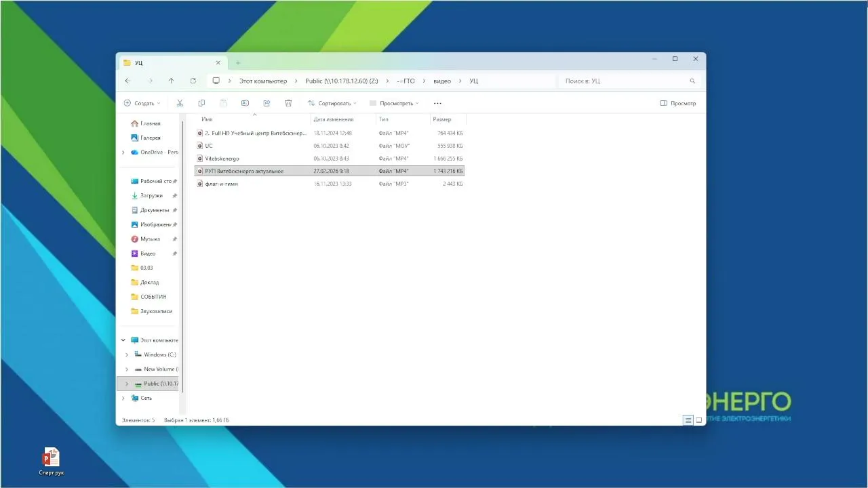Refresh the УЦ folder contents
Viewport: 868px width, 488px height.
pos(193,81)
